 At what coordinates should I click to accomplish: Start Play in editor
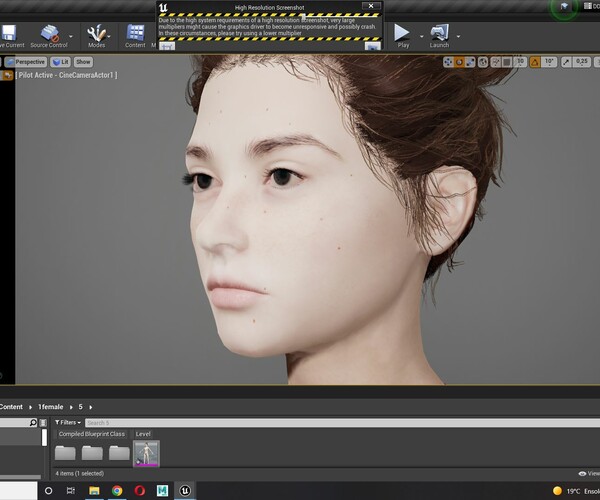coord(402,33)
